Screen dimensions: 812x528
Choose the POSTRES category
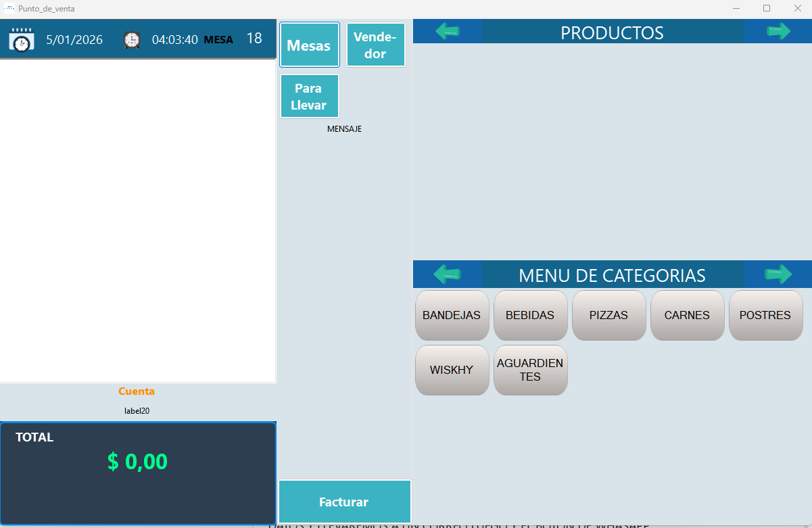765,316
